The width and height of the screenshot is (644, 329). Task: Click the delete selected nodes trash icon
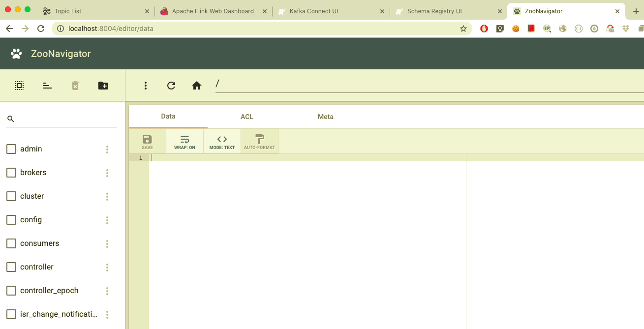pos(75,86)
